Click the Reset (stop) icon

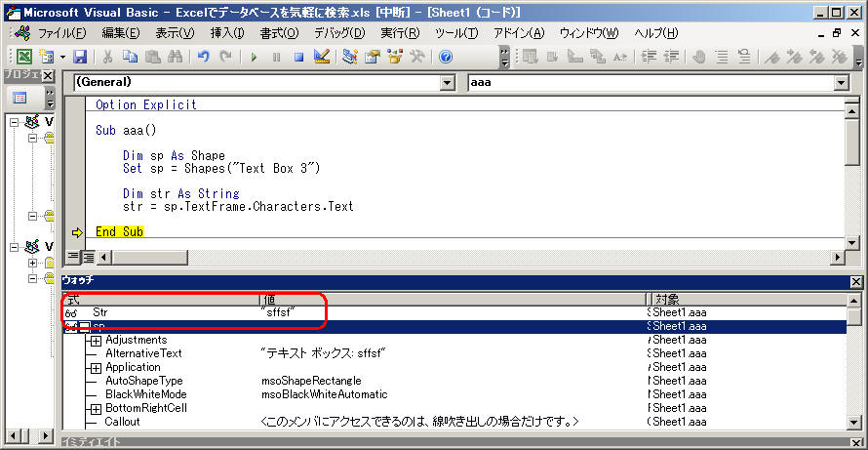click(298, 57)
